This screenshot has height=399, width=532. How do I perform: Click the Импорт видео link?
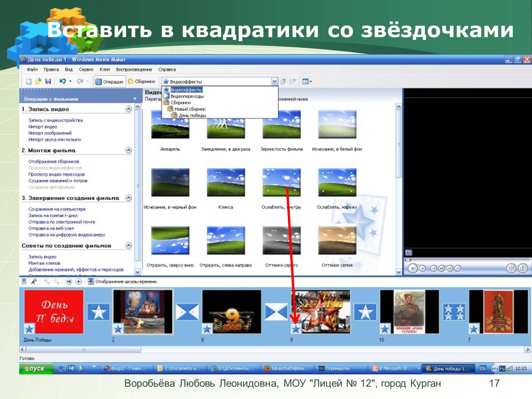click(43, 127)
